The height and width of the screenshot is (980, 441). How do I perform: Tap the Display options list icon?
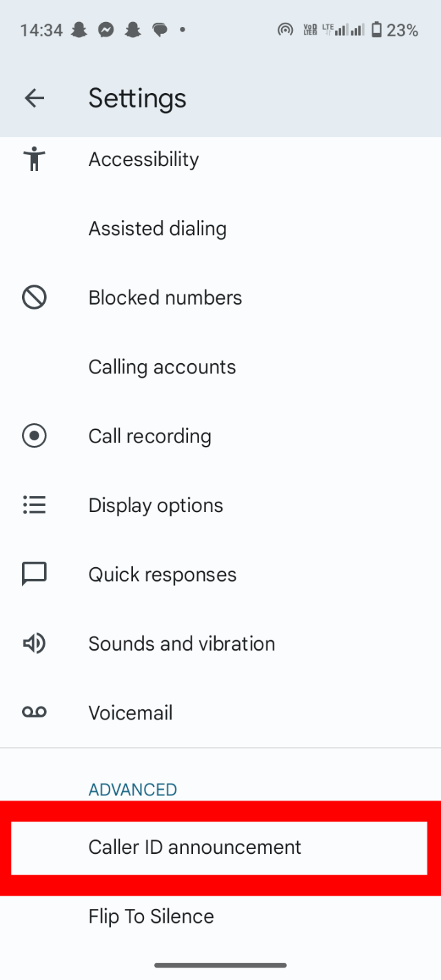[34, 505]
